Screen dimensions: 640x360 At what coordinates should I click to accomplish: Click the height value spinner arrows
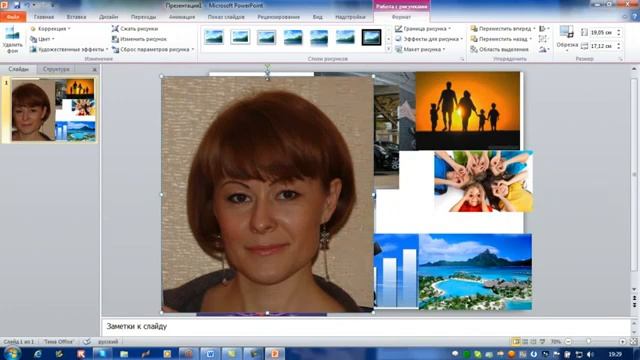[x=618, y=32]
